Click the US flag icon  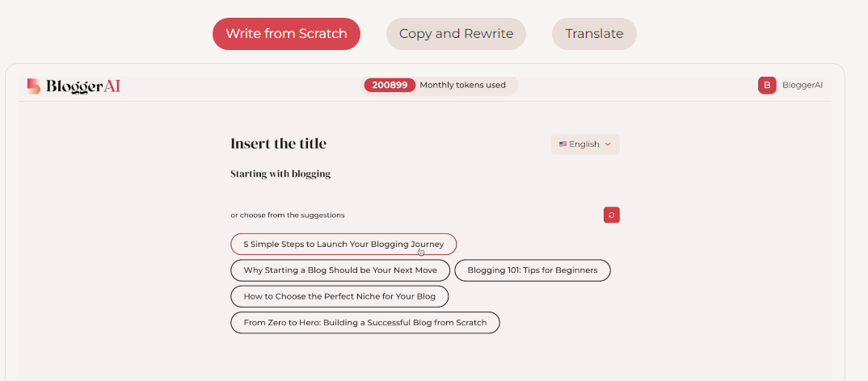[563, 144]
